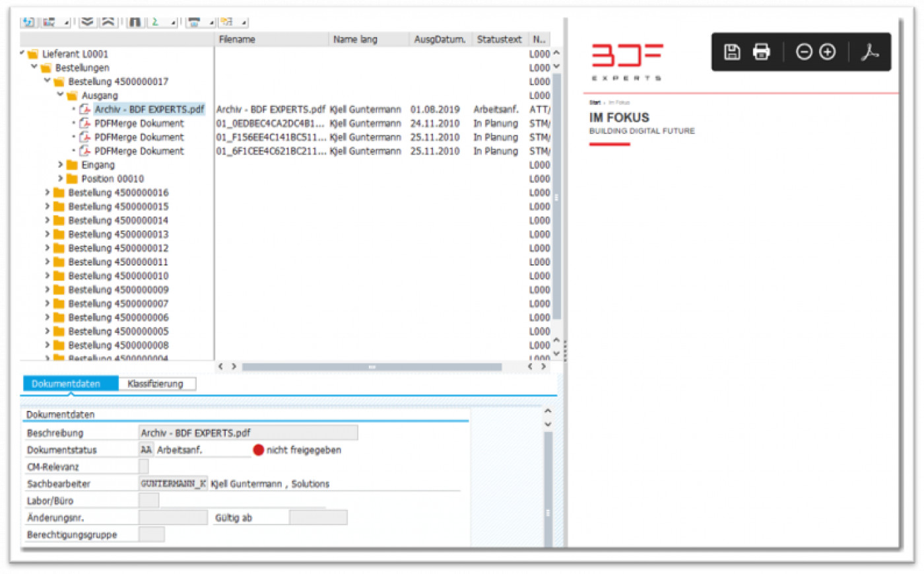The image size is (924, 574).
Task: Expand the Eingang folder
Action: coord(60,164)
